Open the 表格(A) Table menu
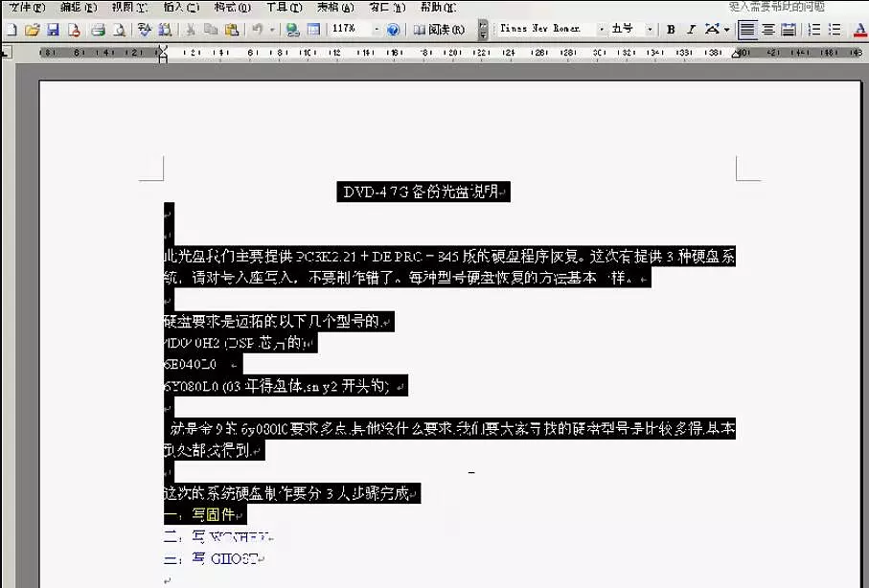The height and width of the screenshot is (588, 869). click(336, 8)
